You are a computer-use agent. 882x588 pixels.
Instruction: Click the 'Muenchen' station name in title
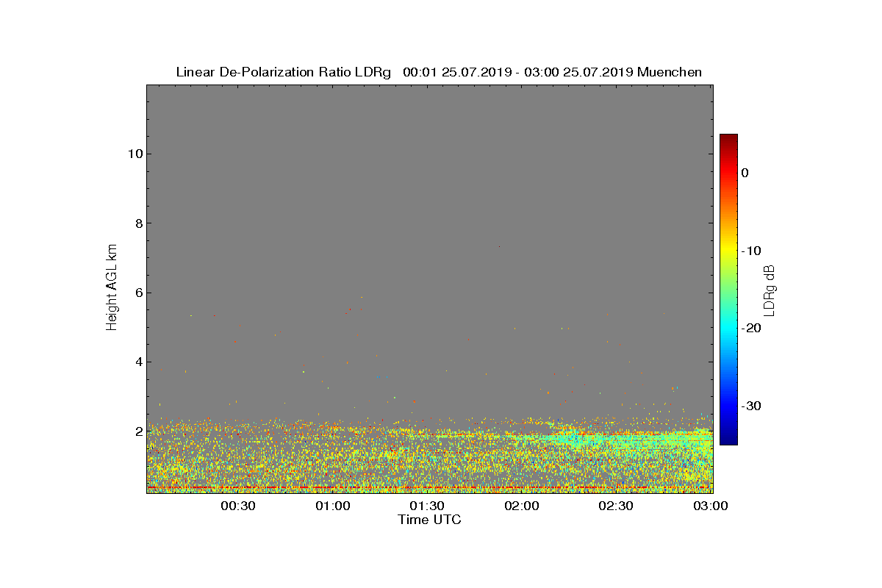coord(670,72)
